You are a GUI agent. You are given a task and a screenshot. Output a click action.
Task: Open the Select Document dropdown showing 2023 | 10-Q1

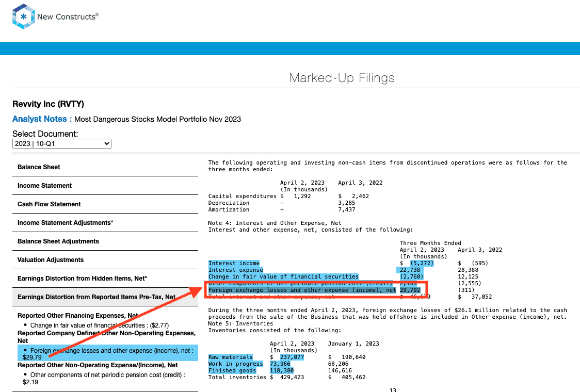(x=62, y=143)
